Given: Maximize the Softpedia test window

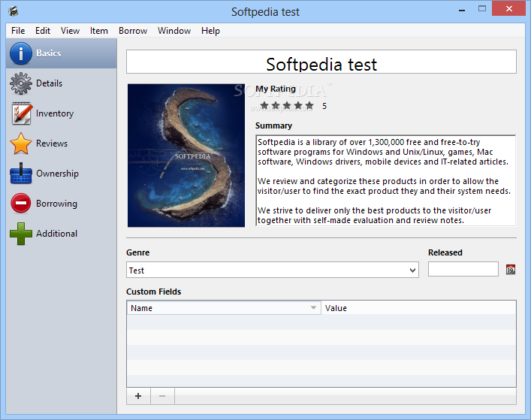Looking at the screenshot, I should tap(482, 9).
